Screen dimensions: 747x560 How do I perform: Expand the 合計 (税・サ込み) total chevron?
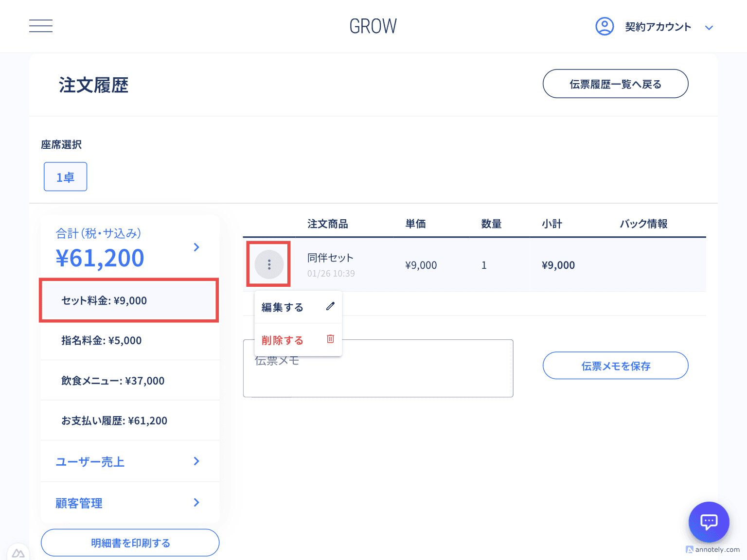[196, 247]
